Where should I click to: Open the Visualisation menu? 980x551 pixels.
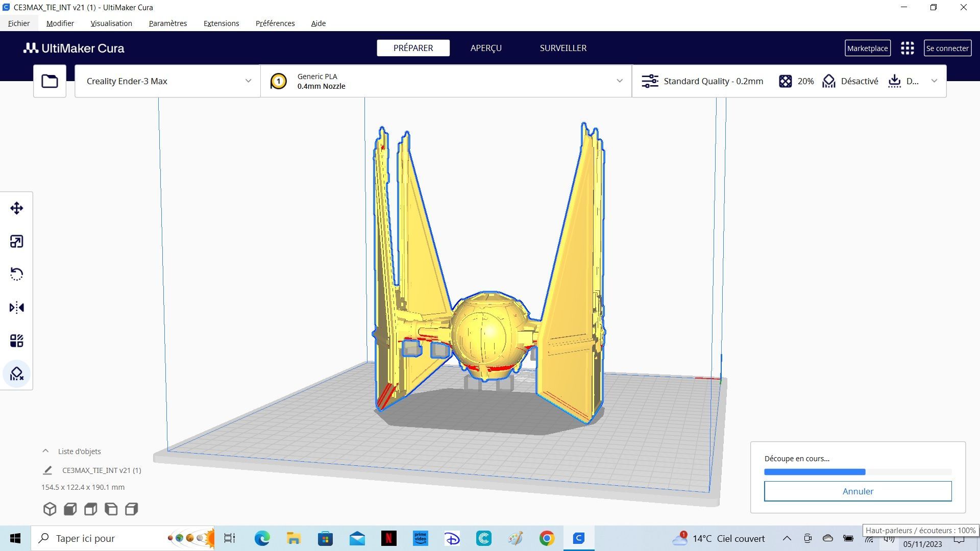(x=111, y=23)
